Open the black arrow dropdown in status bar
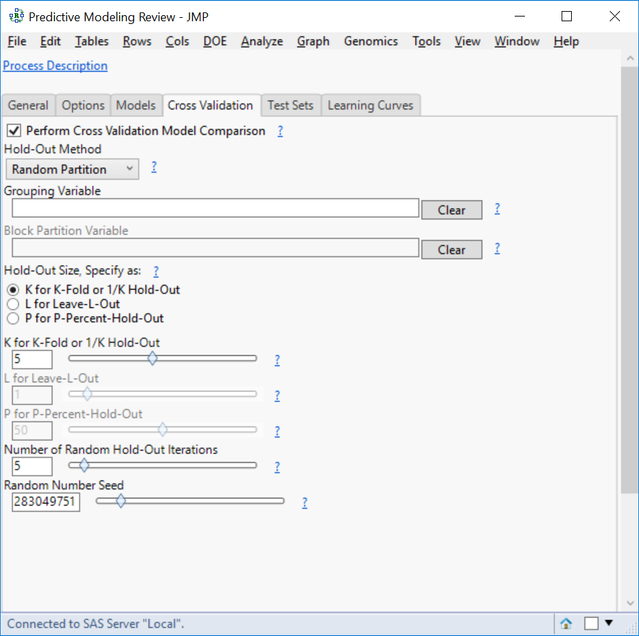This screenshot has width=639, height=636. pos(609,623)
